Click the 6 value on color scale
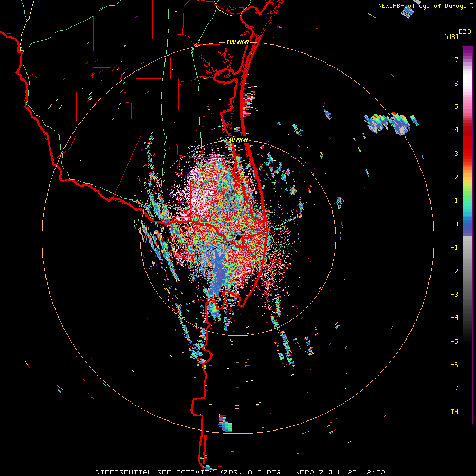The width and height of the screenshot is (476, 476). (456, 83)
